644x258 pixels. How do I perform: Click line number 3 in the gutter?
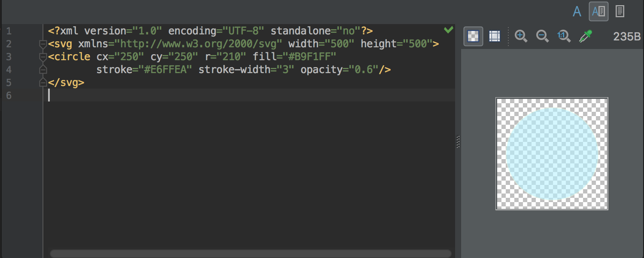(x=9, y=56)
